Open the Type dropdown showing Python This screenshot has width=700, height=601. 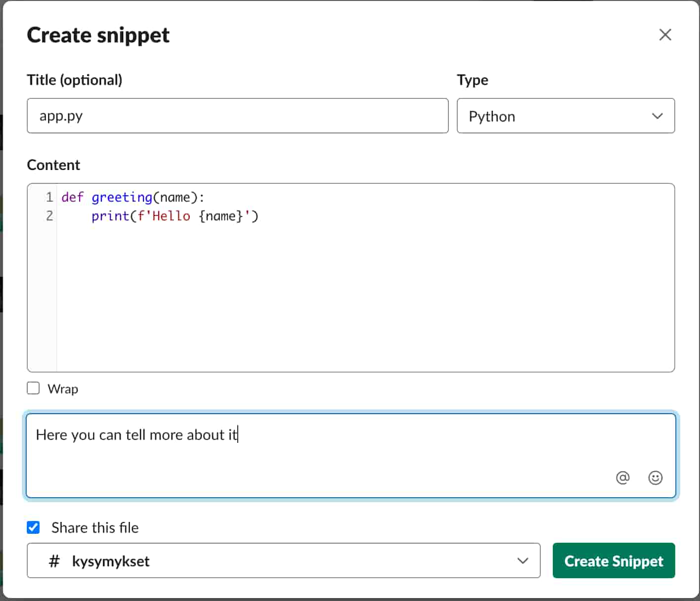click(x=566, y=116)
